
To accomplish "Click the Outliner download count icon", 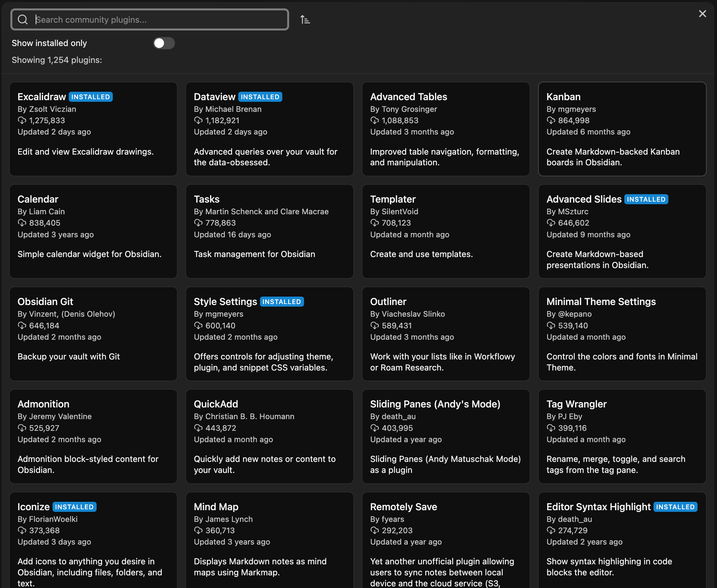I will pos(375,325).
